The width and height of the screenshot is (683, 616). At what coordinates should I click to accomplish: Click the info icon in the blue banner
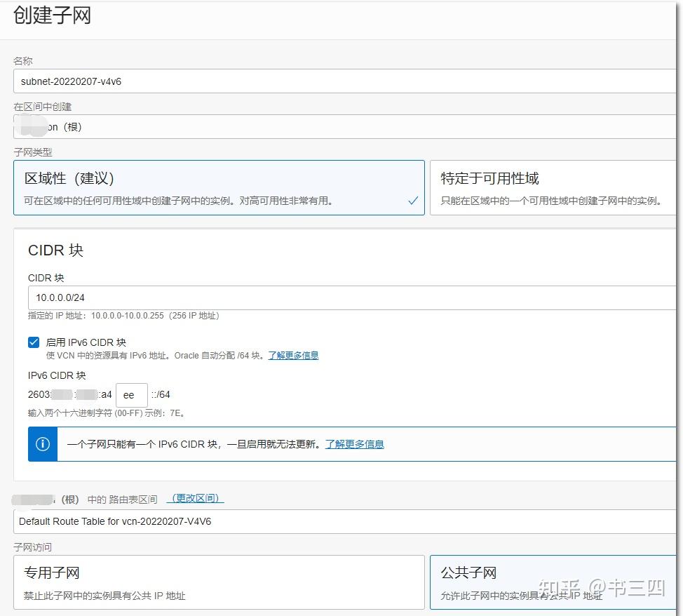coord(43,444)
